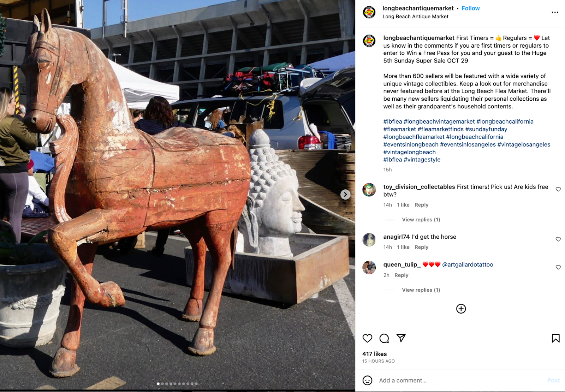Open the three-dot more options menu
Screen dimensions: 565x392
555,12
